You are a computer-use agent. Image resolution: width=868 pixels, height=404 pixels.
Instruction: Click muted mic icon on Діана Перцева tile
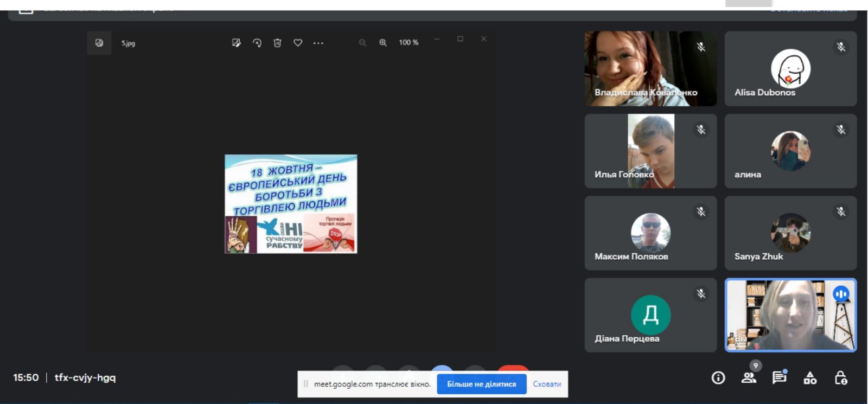tap(701, 294)
